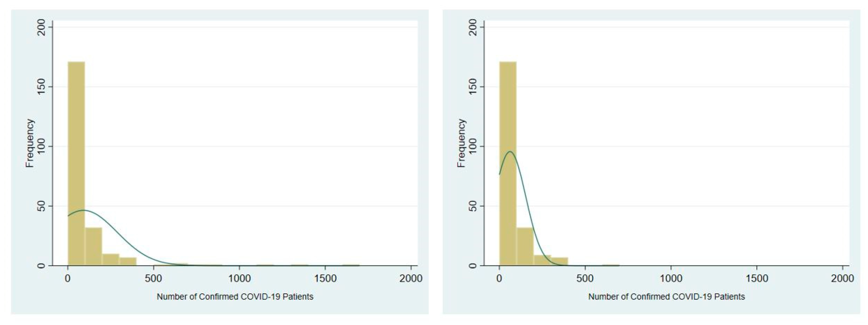
Task: Select the Frequency label on the left chart
Action: click(x=30, y=143)
